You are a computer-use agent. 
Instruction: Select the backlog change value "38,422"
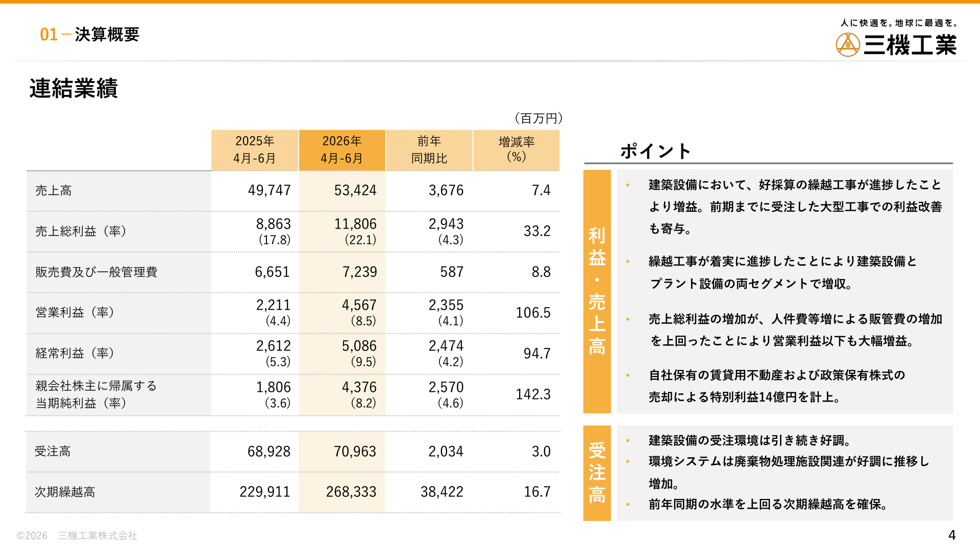click(442, 492)
